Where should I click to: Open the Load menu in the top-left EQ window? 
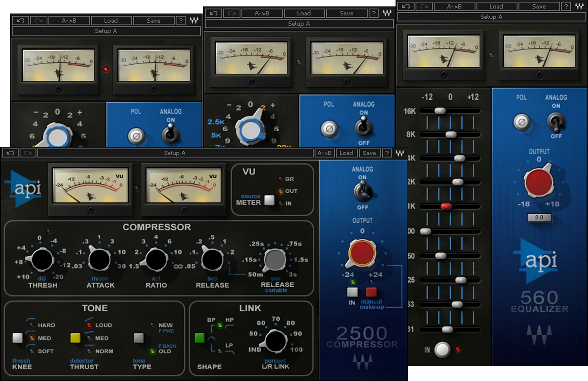tap(111, 20)
